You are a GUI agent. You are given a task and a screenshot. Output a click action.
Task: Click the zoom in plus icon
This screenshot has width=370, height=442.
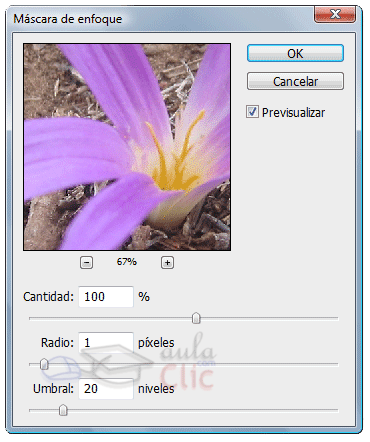[x=167, y=263]
